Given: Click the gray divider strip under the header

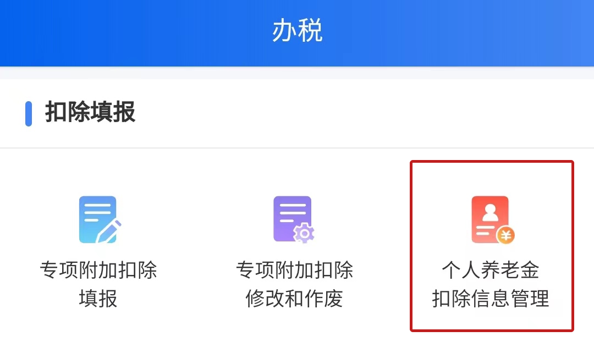Looking at the screenshot, I should [297, 73].
